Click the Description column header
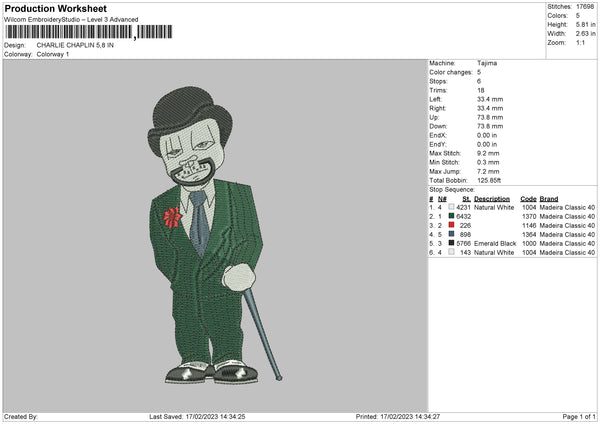Screen dimensions: 600x424 [492, 199]
